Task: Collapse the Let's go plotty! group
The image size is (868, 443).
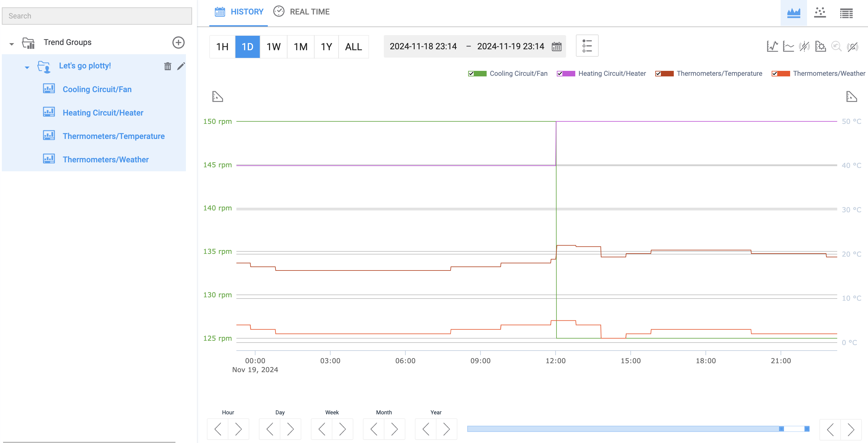Action: (27, 68)
